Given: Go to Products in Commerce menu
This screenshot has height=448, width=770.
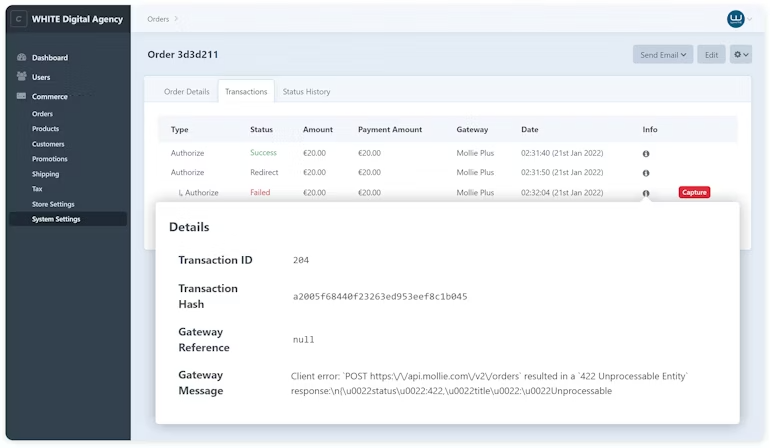Looking at the screenshot, I should (x=45, y=129).
